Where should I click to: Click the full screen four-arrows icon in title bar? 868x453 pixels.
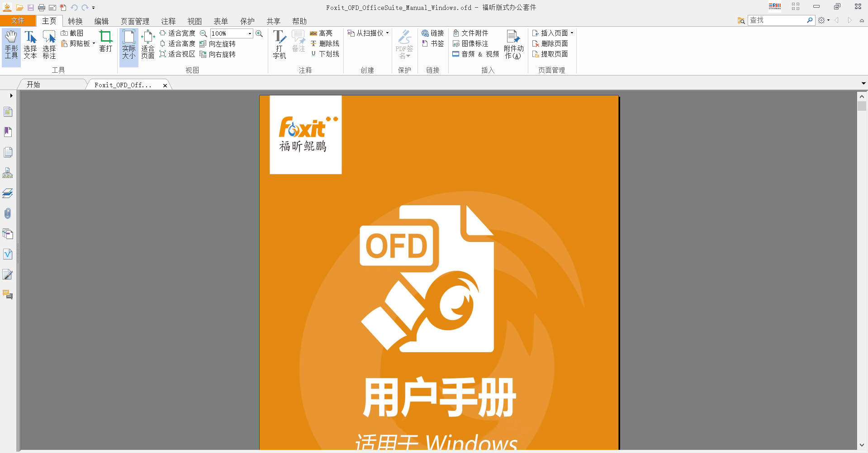click(796, 6)
